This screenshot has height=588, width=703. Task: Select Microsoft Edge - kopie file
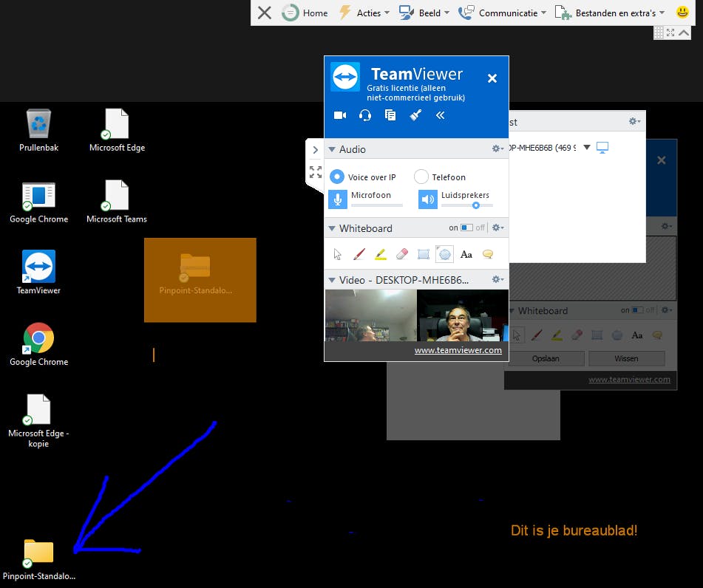(38, 420)
